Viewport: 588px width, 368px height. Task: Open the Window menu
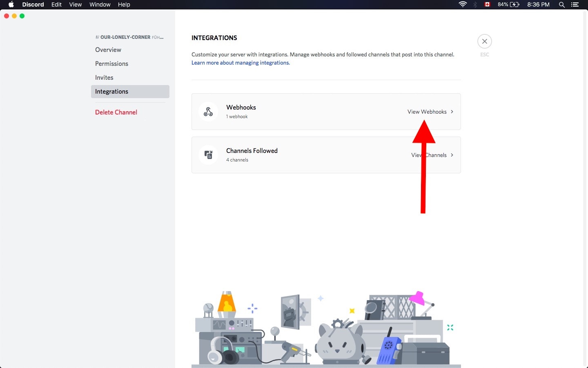(100, 4)
